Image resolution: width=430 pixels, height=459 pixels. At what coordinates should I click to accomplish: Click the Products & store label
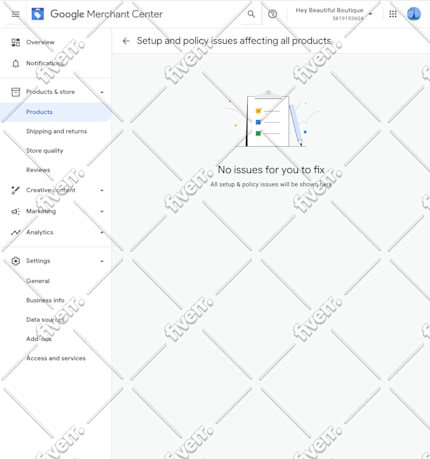(x=50, y=92)
